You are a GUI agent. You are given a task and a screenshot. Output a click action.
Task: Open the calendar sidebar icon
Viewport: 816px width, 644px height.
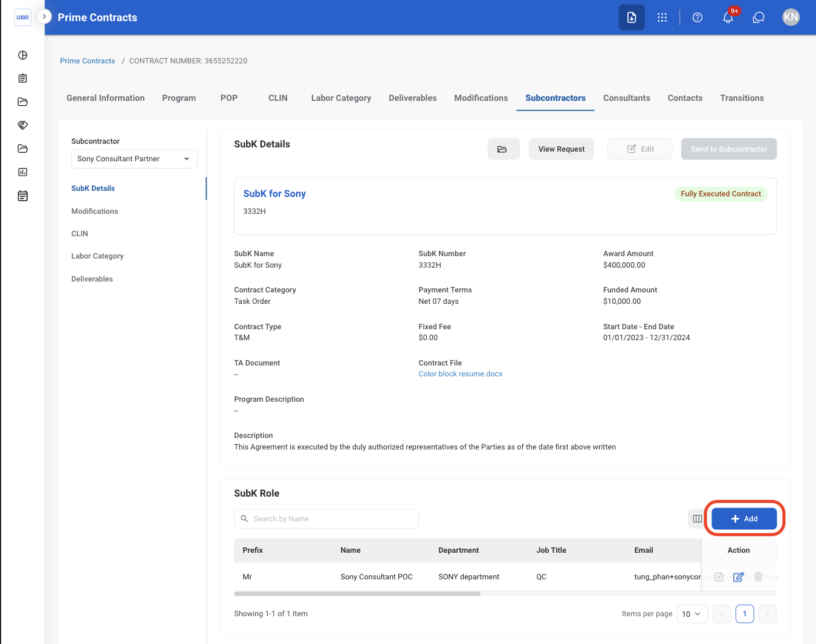point(22,196)
